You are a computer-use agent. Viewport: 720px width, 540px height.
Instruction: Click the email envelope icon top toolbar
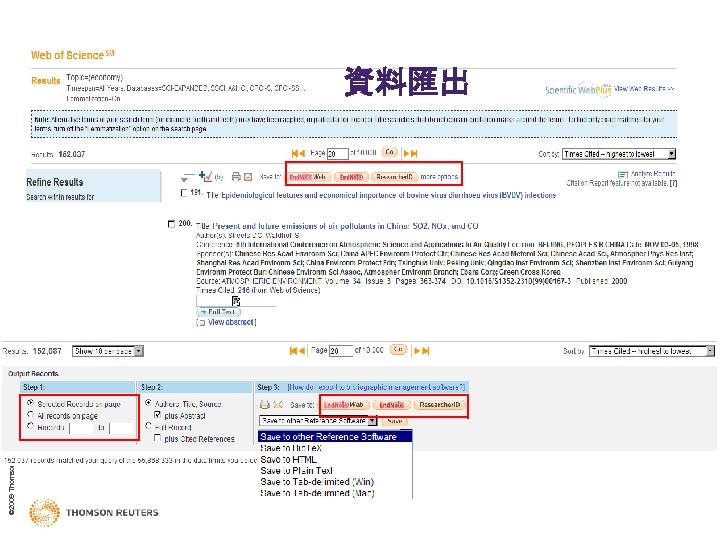pyautogui.click(x=248, y=177)
